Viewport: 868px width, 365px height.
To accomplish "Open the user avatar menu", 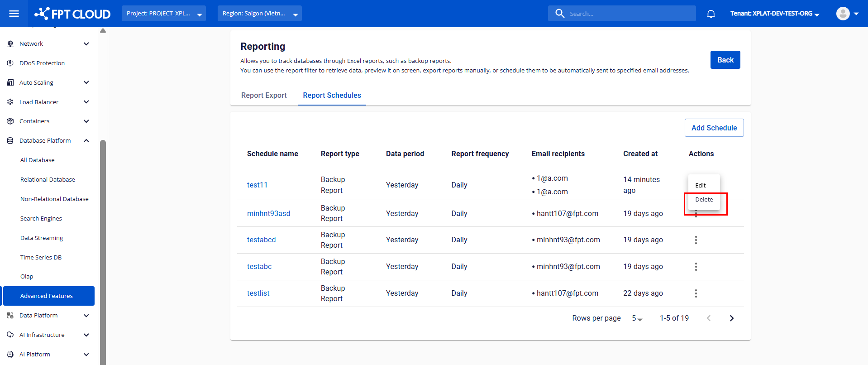I will (847, 14).
